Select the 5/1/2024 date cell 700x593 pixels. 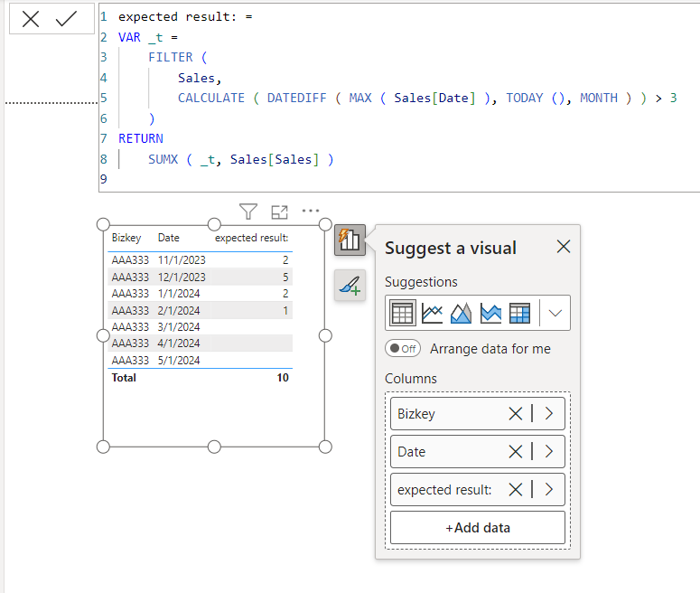pyautogui.click(x=179, y=360)
